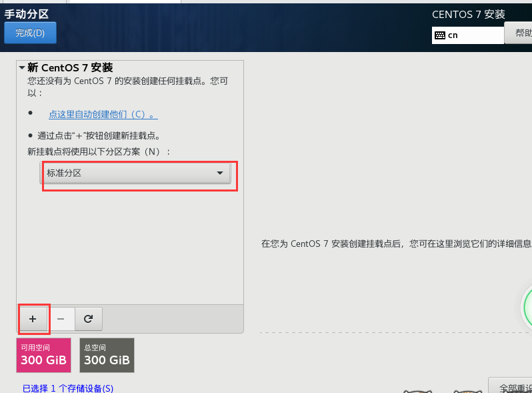532x393 pixels.
Task: Click the 完成(D) done button
Action: [30, 33]
